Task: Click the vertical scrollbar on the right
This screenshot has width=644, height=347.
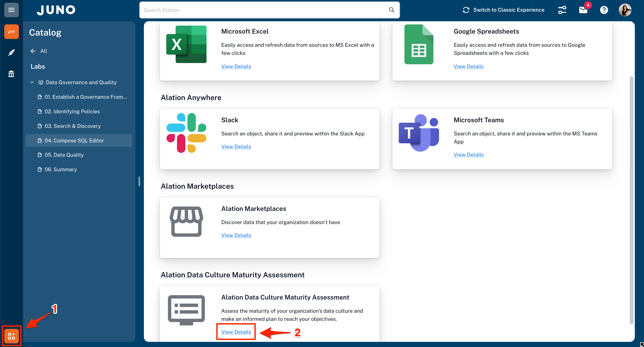Action: 631,200
